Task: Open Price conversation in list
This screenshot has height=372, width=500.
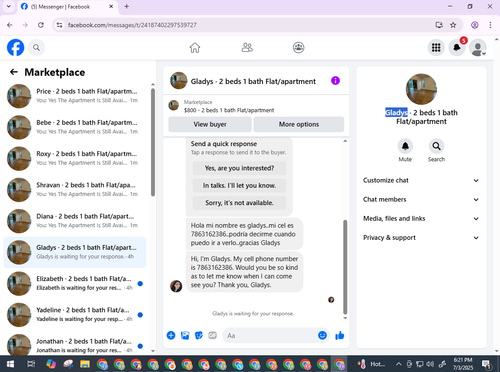Action: point(75,96)
